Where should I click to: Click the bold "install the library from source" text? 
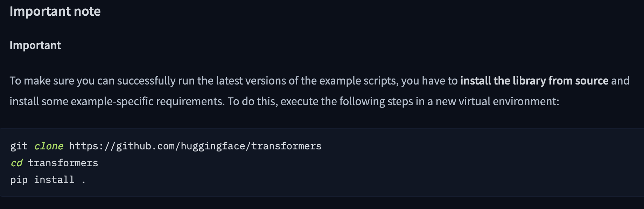534,81
